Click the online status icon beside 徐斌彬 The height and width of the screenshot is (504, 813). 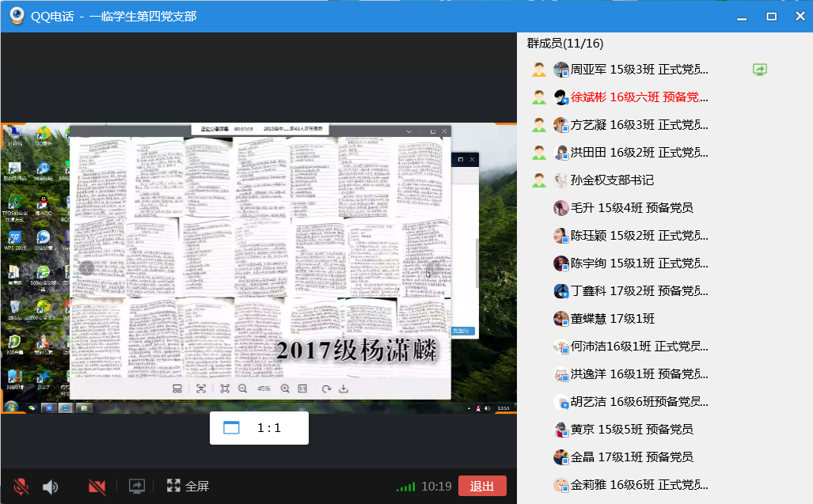[539, 97]
